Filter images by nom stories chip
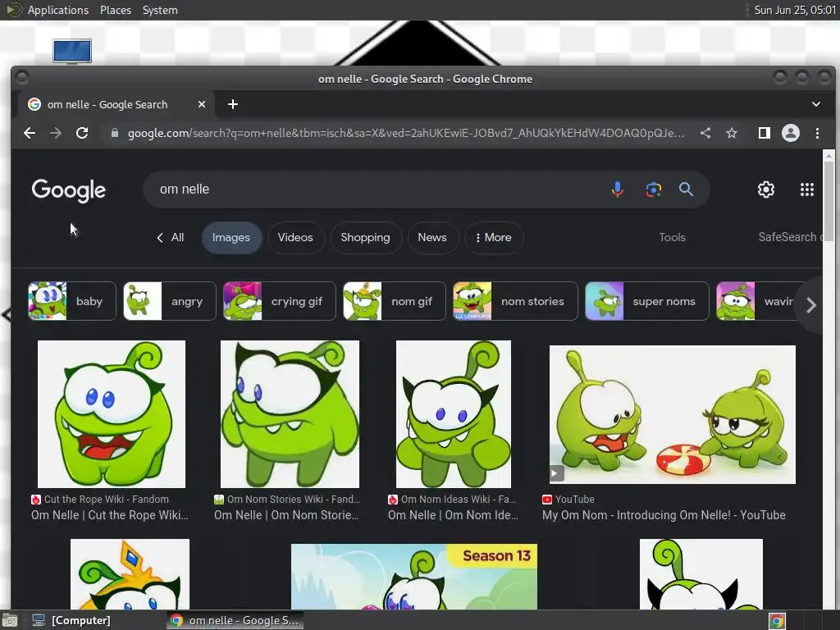 (x=515, y=301)
